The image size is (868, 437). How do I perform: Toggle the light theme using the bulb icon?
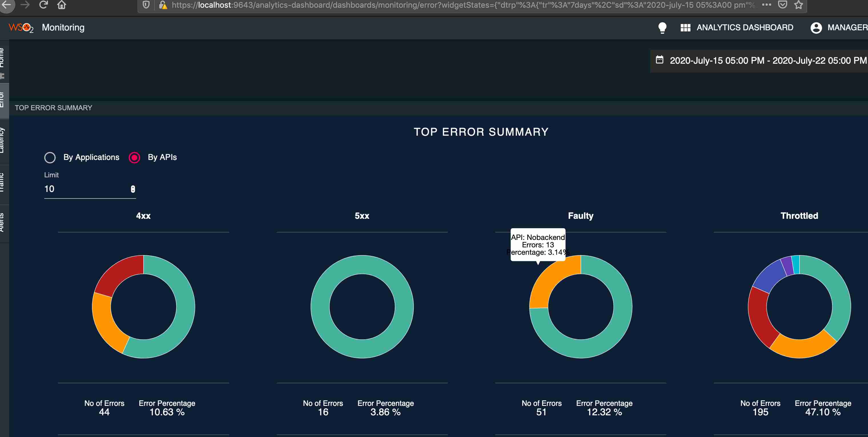(662, 27)
